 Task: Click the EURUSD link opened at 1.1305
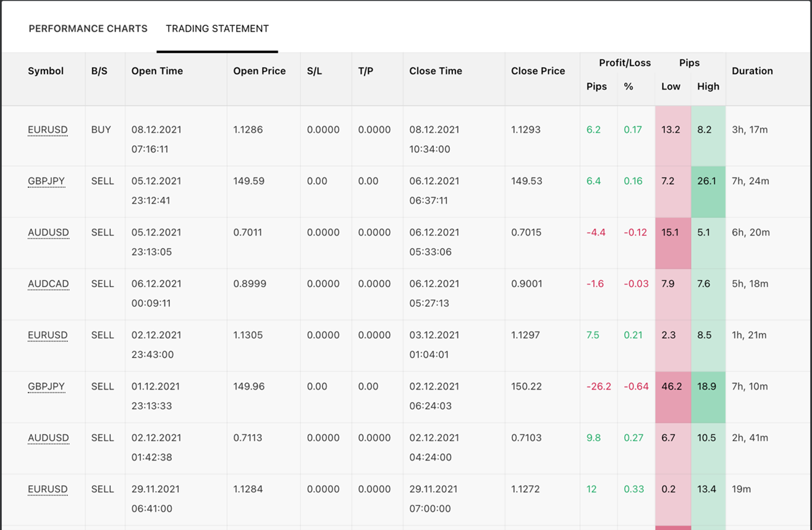coord(48,335)
